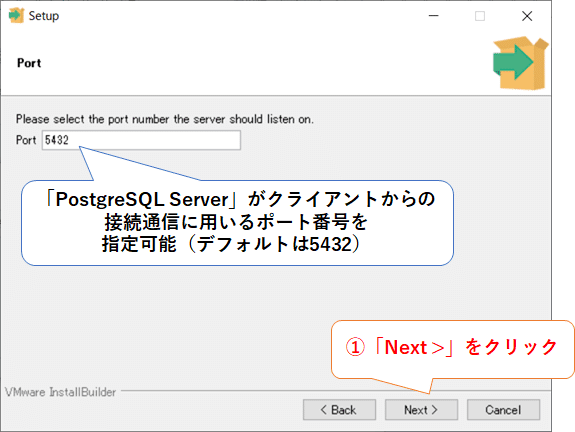Click the 'Please select the port number' instruction text
This screenshot has height=432, width=575.
165,119
